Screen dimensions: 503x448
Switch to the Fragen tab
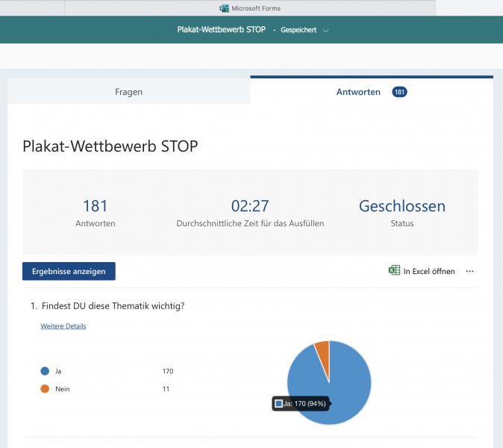point(128,92)
